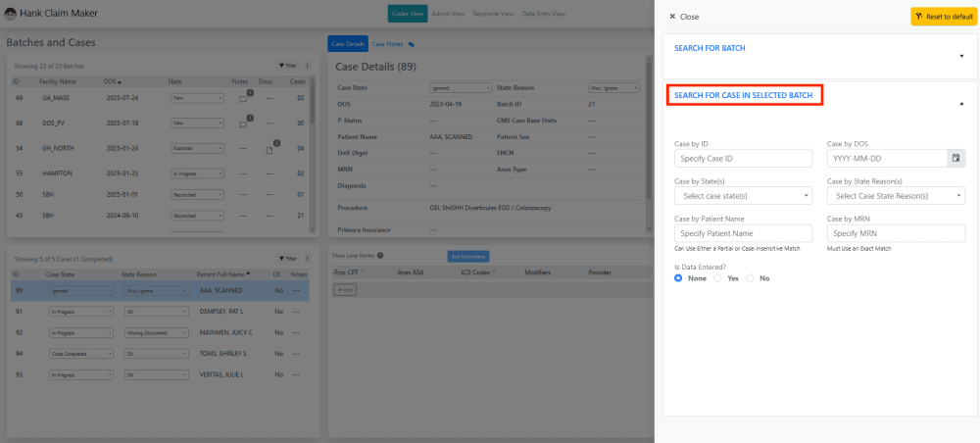
Task: Open State Reason dropdown for case 92
Action: (156, 333)
